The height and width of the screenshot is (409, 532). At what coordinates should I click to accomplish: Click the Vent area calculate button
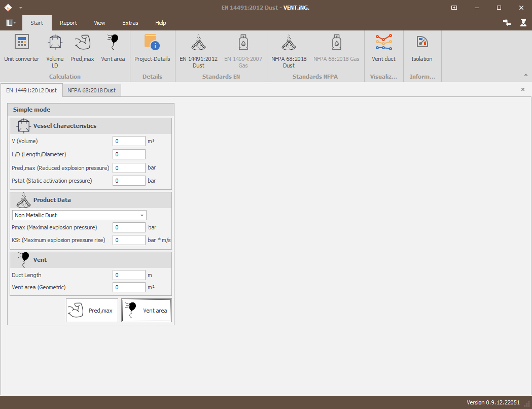pyautogui.click(x=147, y=310)
